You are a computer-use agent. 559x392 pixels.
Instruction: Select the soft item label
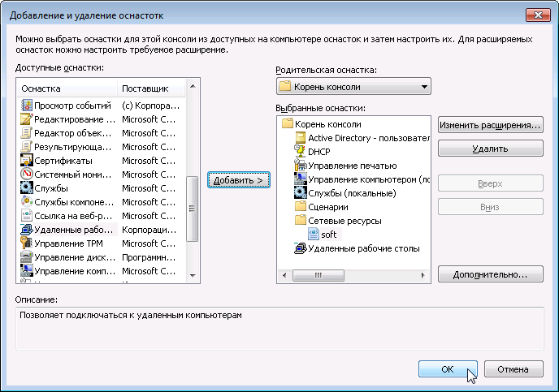pos(329,235)
